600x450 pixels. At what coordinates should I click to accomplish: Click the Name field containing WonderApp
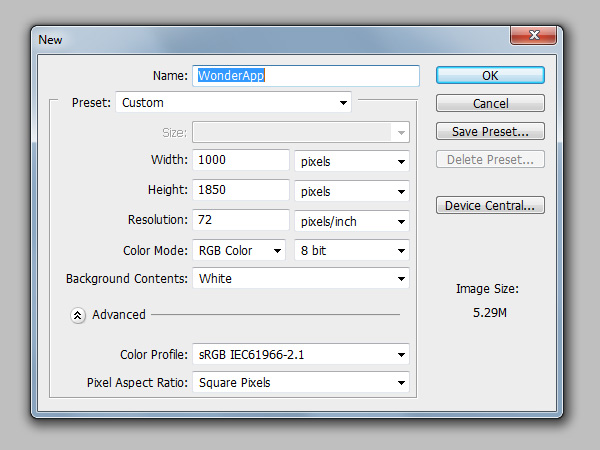pyautogui.click(x=306, y=75)
